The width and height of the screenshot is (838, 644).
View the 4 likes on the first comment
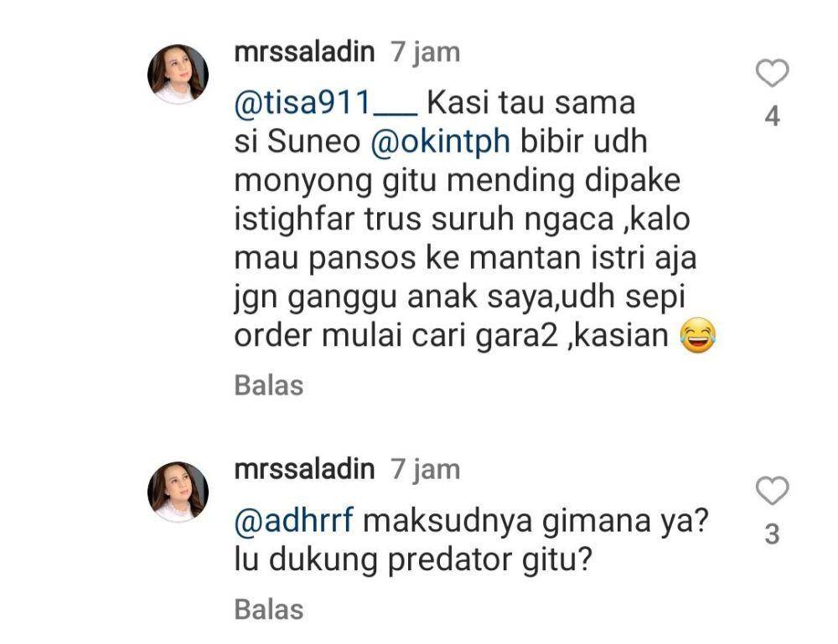point(773,116)
